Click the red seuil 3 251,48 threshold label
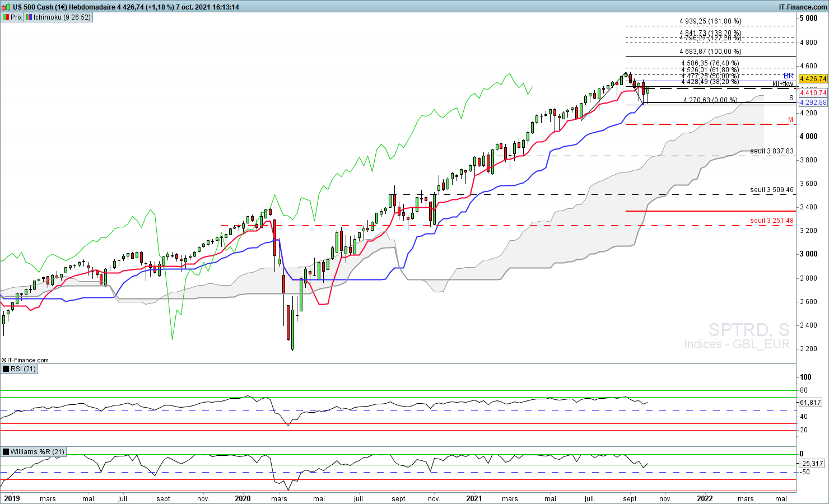The height and width of the screenshot is (504, 829). tap(771, 221)
